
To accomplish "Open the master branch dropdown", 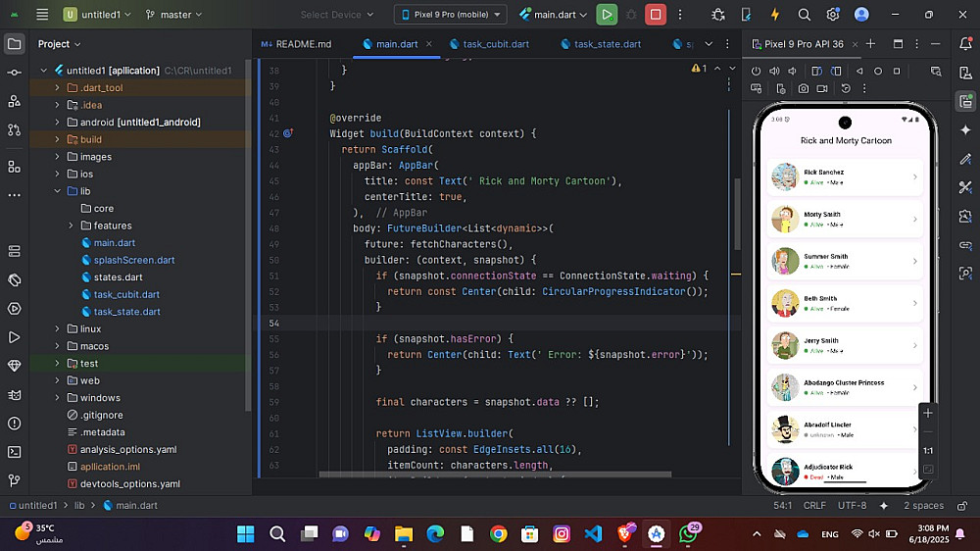I will point(173,15).
